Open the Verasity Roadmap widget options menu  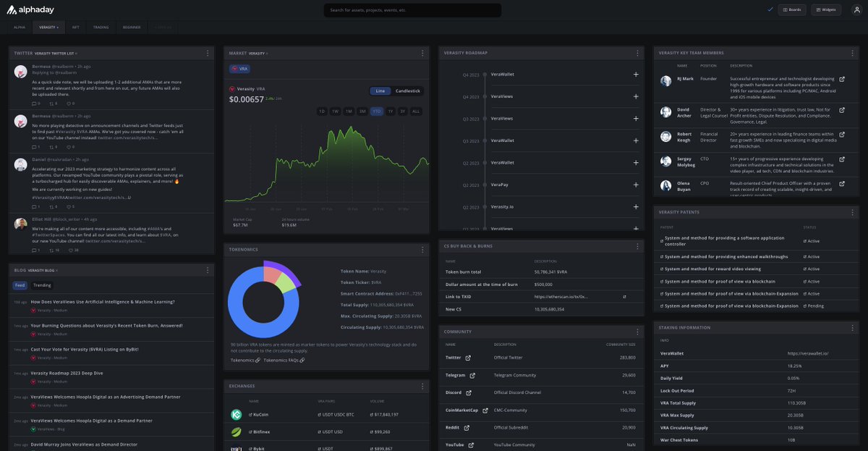tap(637, 53)
